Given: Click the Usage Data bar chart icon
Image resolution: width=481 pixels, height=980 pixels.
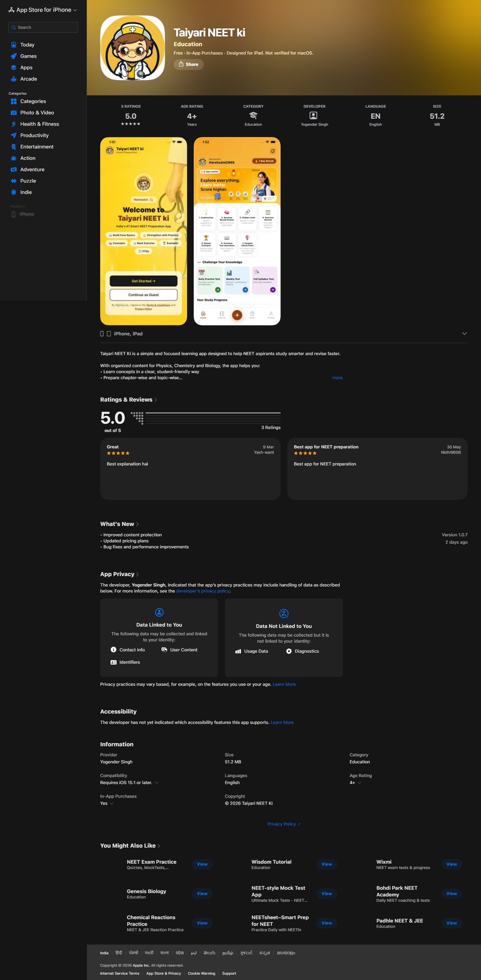Looking at the screenshot, I should (x=238, y=651).
